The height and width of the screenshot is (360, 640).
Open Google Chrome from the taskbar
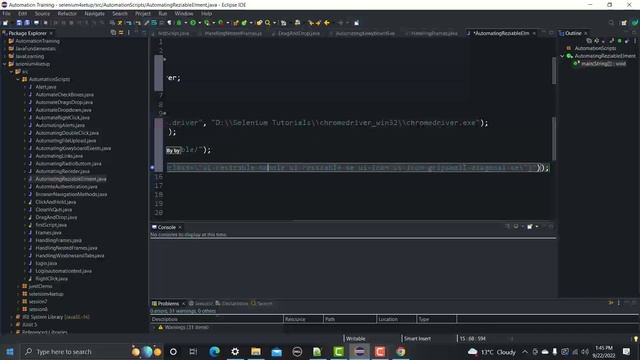coord(401,351)
